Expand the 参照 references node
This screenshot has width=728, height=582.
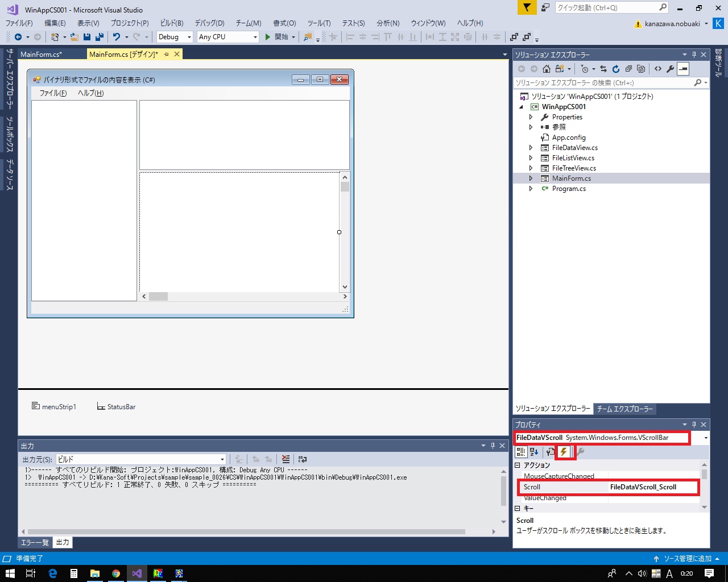(531, 127)
